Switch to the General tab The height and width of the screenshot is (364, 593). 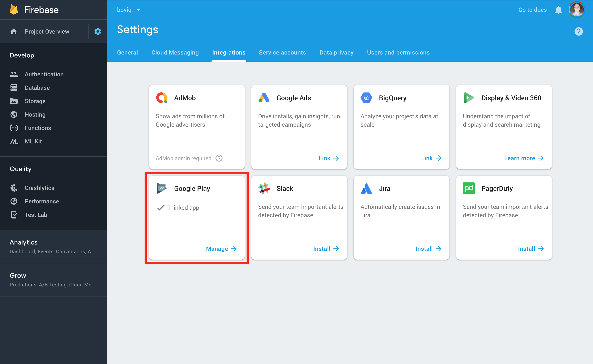coord(127,52)
